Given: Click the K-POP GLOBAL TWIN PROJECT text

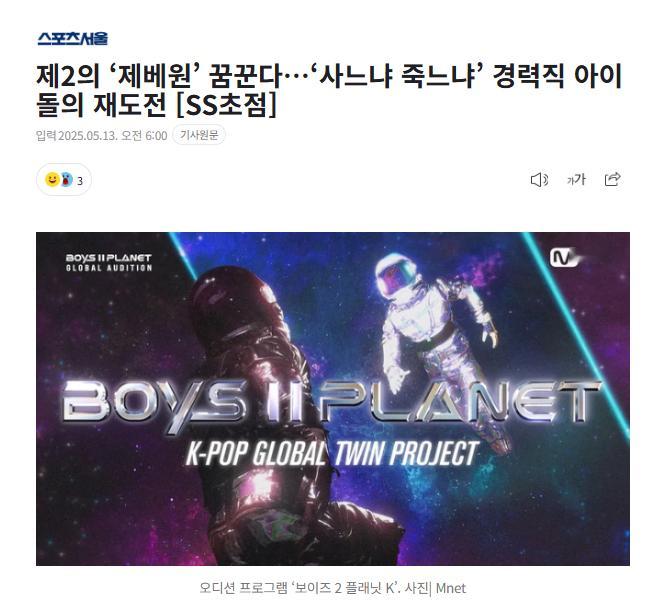Looking at the screenshot, I should tap(332, 454).
